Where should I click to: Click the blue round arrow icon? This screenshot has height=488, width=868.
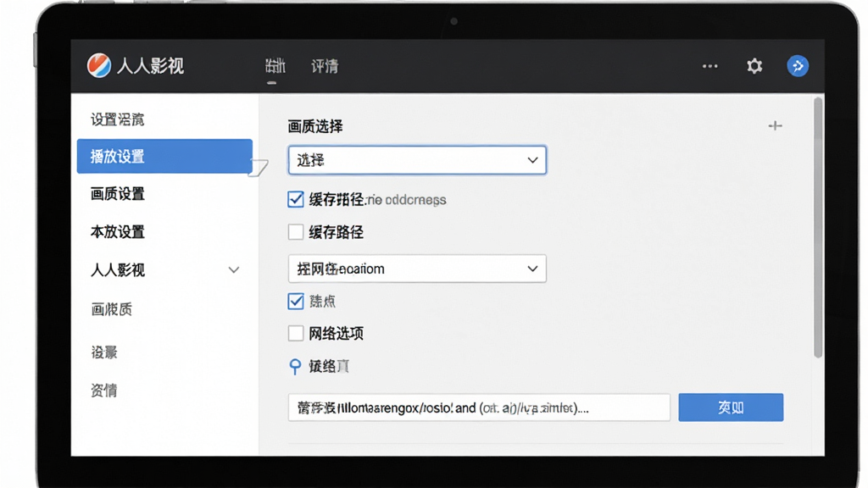click(x=798, y=66)
